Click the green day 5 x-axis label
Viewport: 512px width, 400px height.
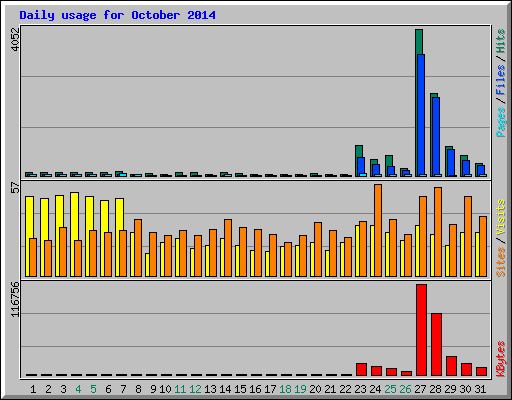pyautogui.click(x=93, y=389)
